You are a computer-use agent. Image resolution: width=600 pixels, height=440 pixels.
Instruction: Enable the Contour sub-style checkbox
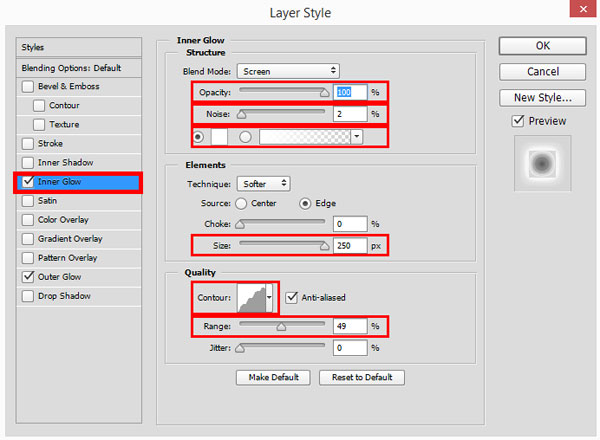(39, 106)
